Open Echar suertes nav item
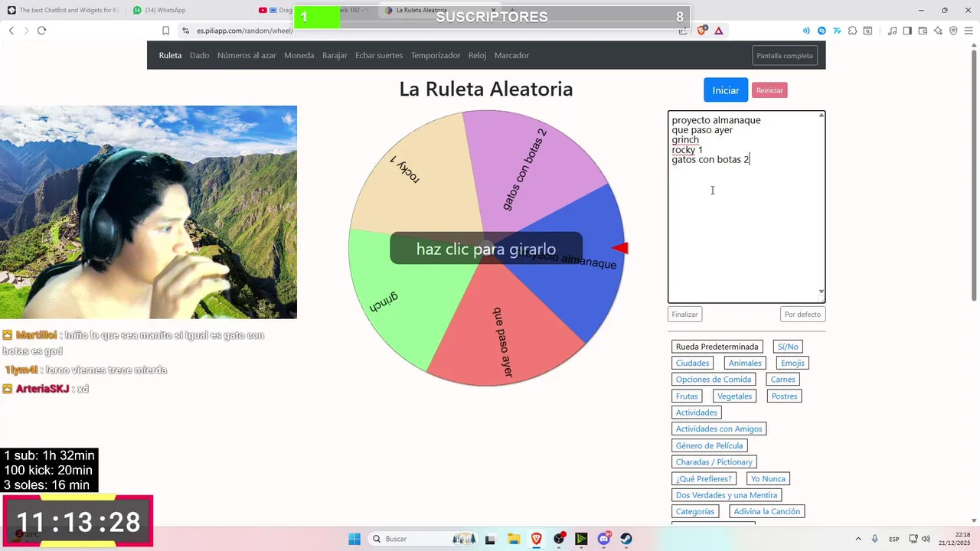 point(379,55)
